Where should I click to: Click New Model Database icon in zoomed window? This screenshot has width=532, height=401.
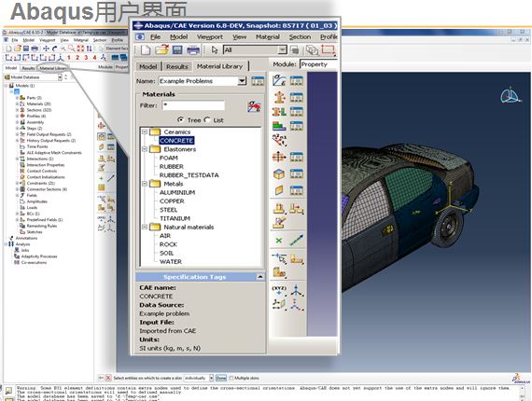click(146, 50)
